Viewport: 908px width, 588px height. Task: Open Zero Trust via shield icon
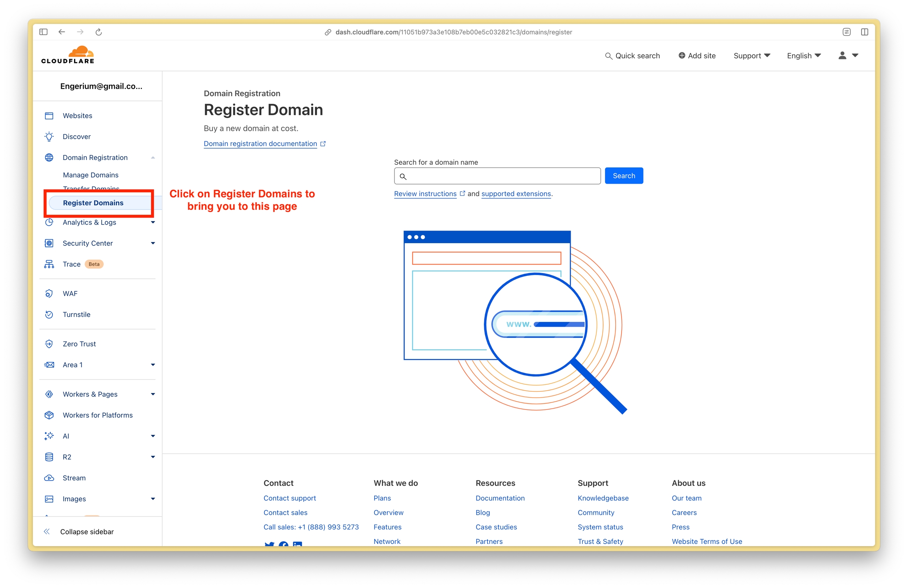[49, 344]
